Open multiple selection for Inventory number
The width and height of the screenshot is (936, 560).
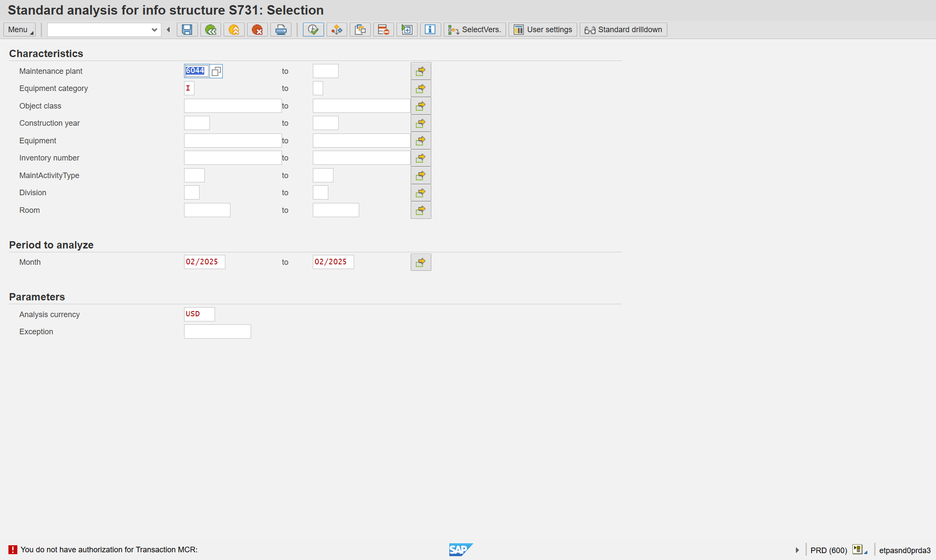[x=421, y=158]
